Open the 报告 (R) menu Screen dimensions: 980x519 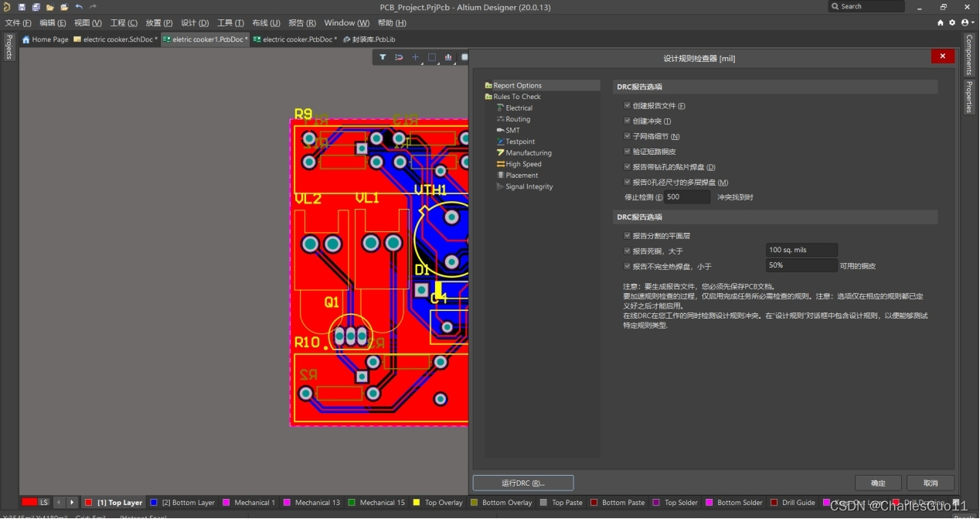(x=301, y=22)
